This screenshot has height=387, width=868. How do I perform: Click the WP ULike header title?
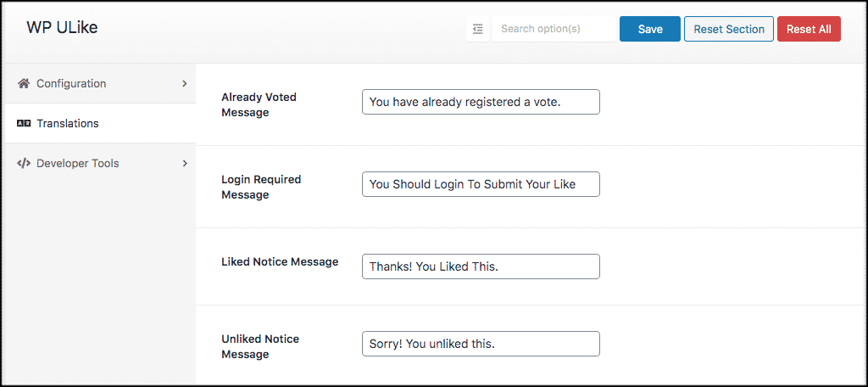62,28
